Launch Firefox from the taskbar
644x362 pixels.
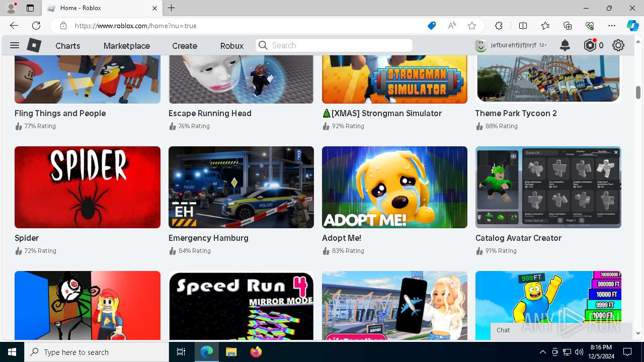tap(256, 352)
